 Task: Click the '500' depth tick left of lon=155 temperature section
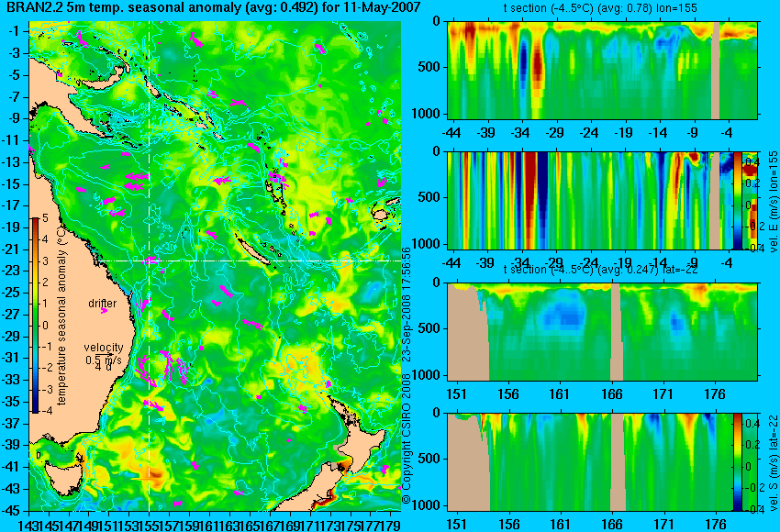coord(429,67)
